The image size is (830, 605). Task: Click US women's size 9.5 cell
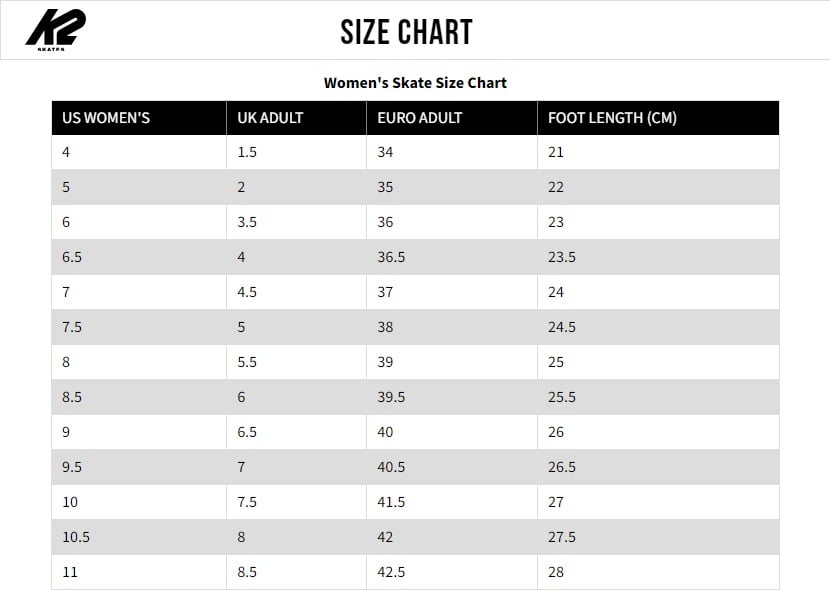(72, 467)
